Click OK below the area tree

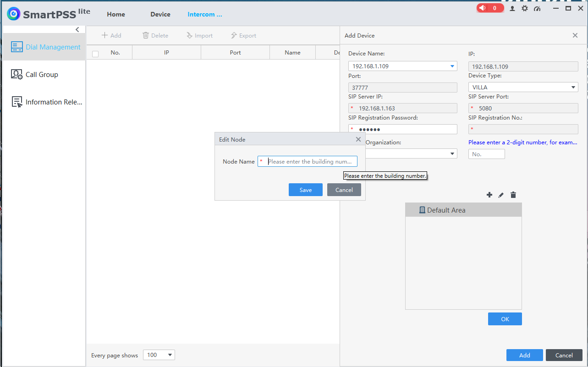[505, 319]
